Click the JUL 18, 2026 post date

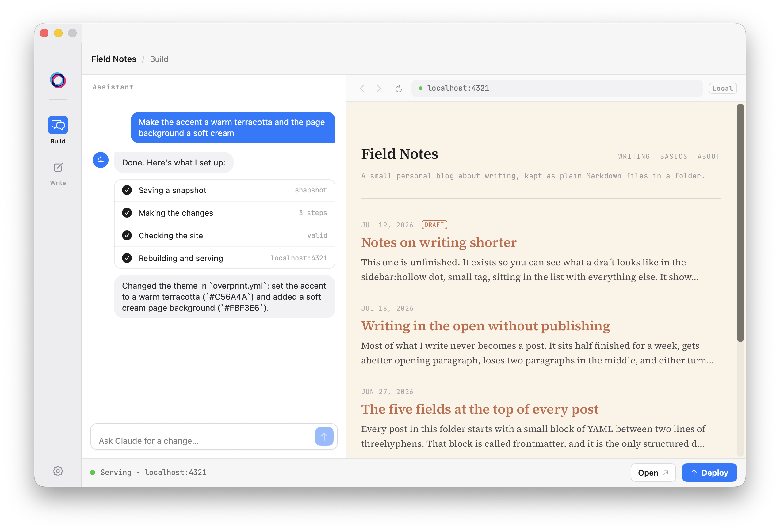(x=387, y=309)
